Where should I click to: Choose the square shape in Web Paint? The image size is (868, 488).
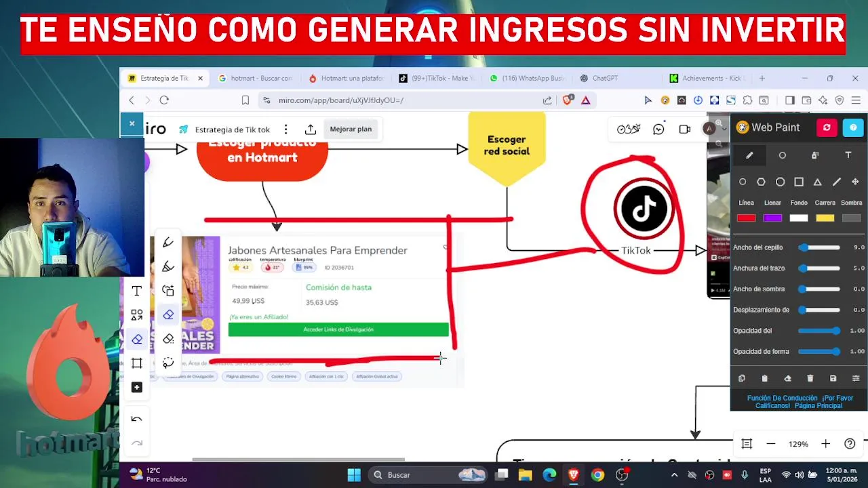(799, 182)
